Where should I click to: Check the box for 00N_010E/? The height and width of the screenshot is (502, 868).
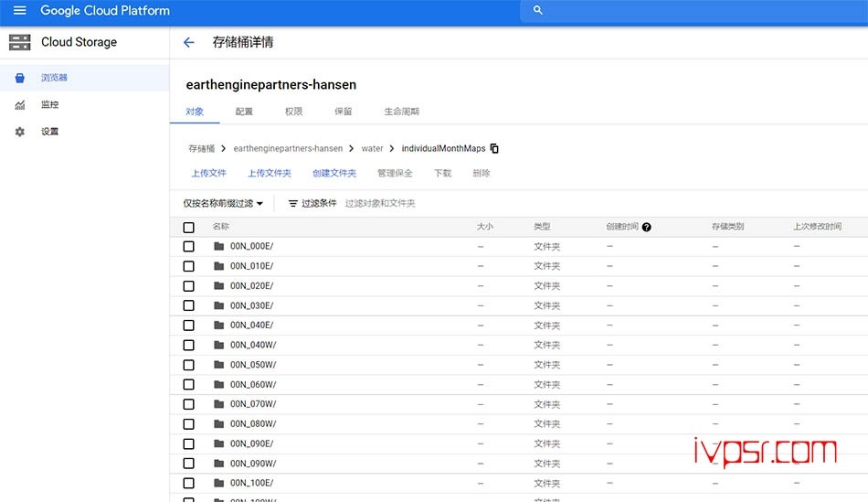pos(189,266)
